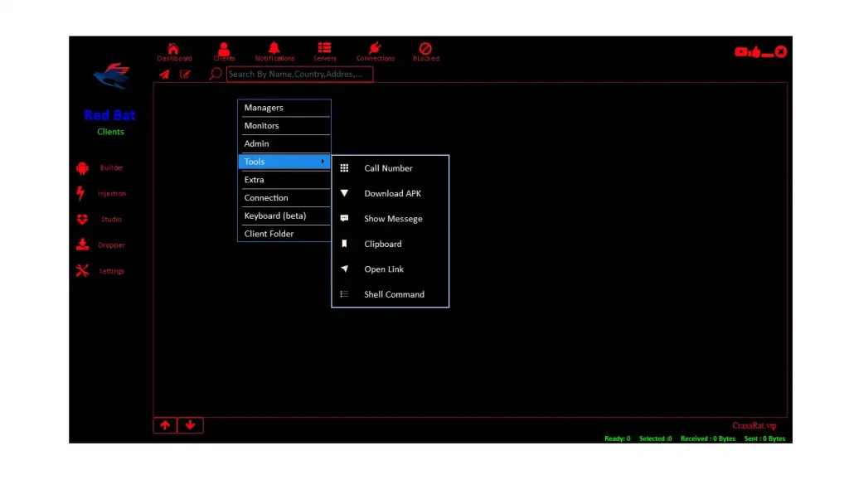Check Notifications via the bell icon
Viewport: 849px width, 504px height.
point(274,51)
